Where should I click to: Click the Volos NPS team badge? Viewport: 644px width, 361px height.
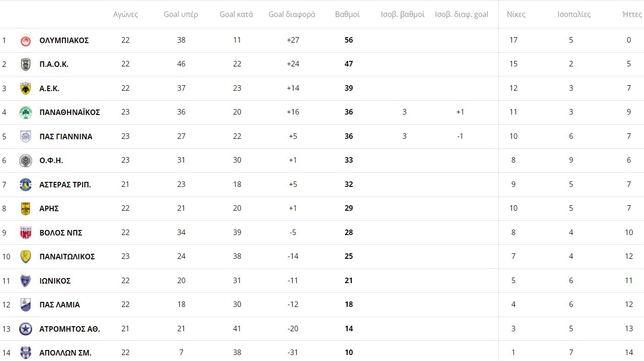pyautogui.click(x=26, y=233)
